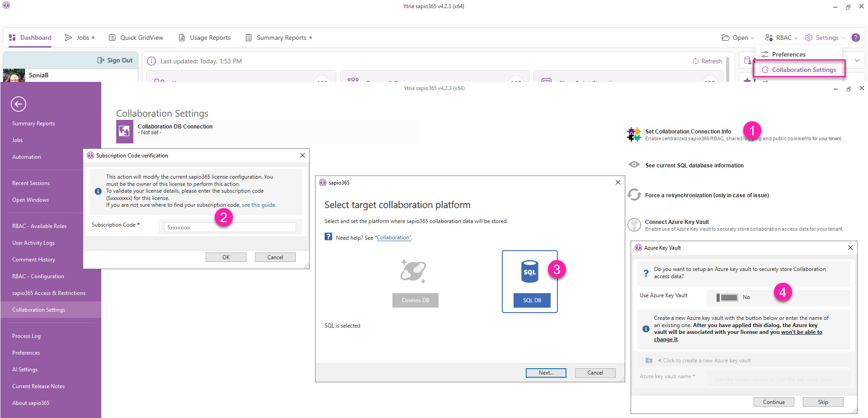Screen dimensions: 868x418
Task: Open Comment History in sidebar
Action: (34, 260)
